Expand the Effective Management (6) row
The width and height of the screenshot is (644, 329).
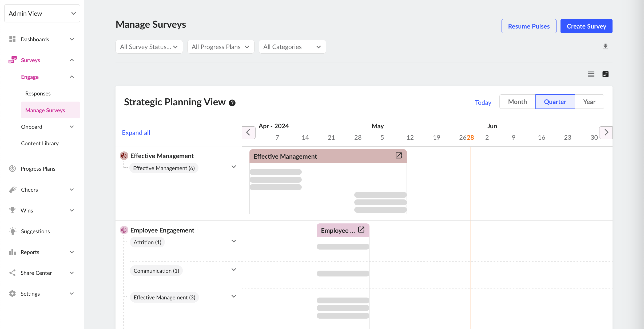[234, 167]
